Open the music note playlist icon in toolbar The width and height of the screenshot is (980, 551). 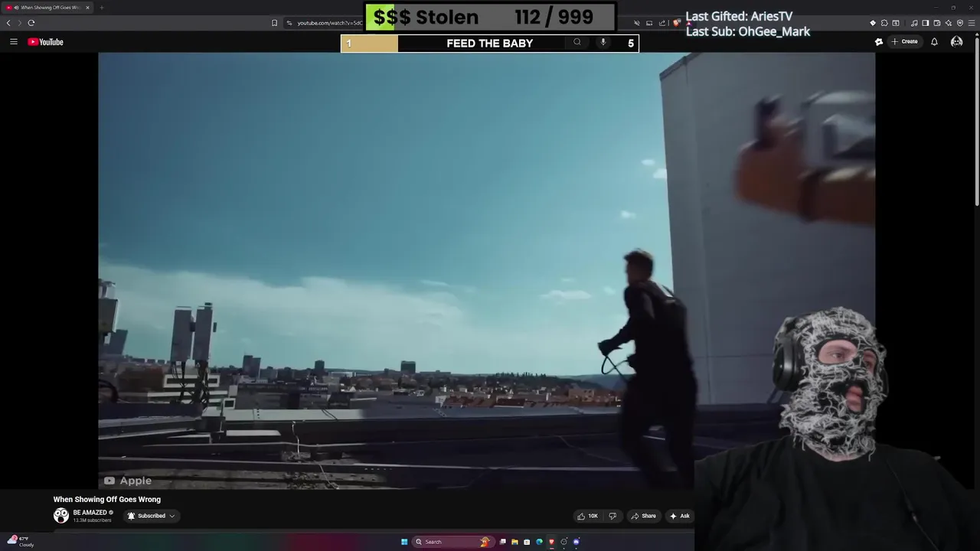point(914,23)
